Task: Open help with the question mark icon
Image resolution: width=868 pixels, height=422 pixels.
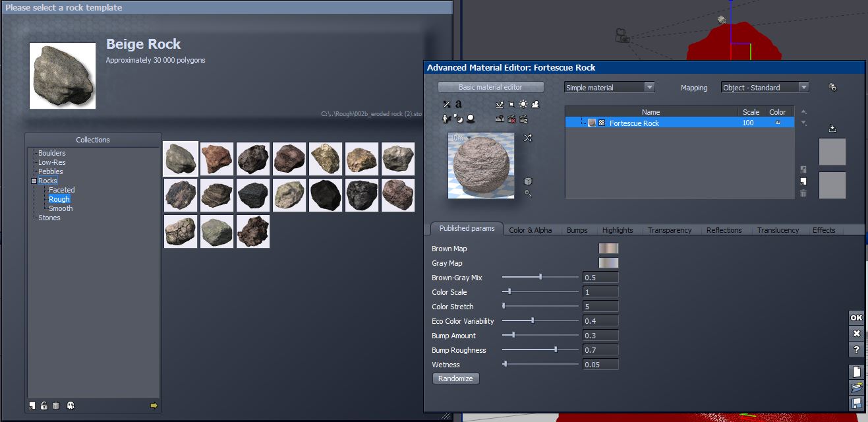Action: click(857, 349)
